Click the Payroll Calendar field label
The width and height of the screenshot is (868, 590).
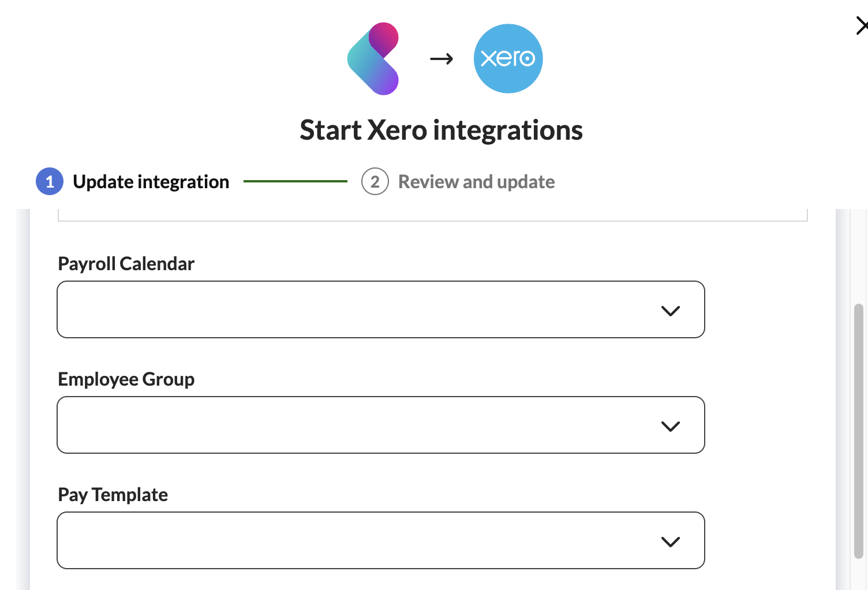126,264
